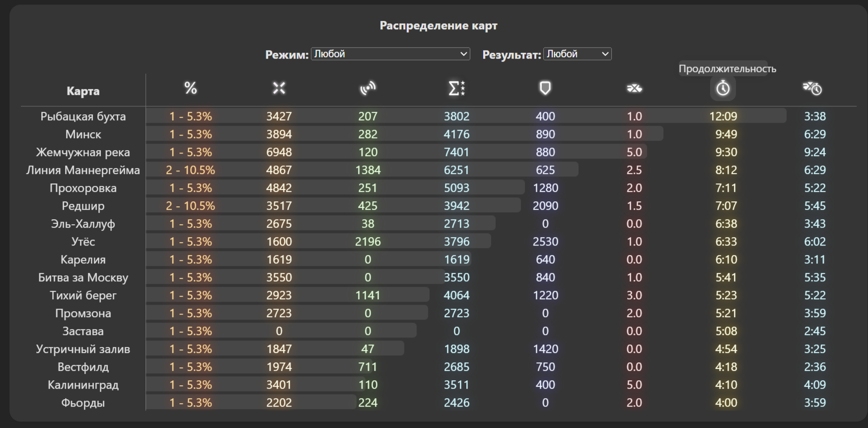Click the 12:09 duration bar value

pos(723,116)
